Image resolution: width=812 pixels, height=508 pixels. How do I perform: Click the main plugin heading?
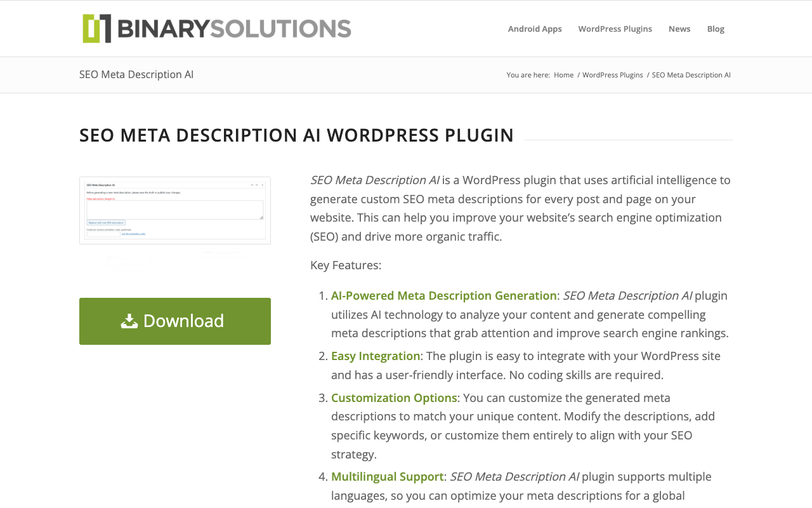click(x=296, y=135)
